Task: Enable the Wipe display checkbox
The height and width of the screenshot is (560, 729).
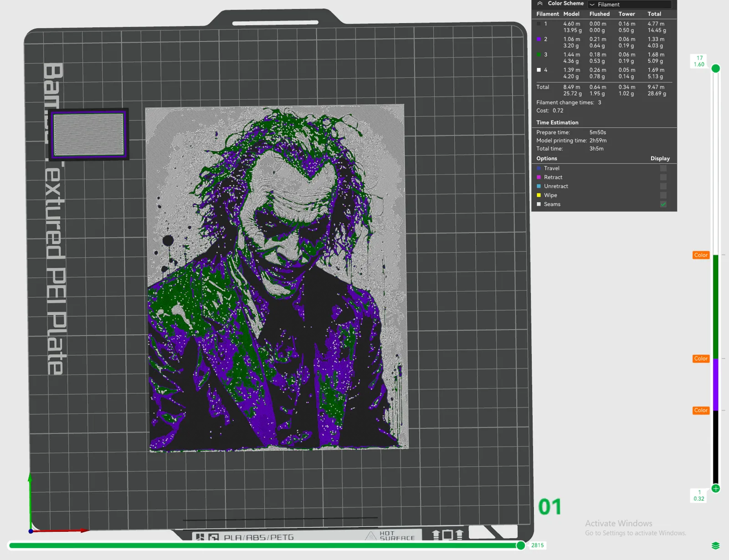Action: pyautogui.click(x=663, y=195)
